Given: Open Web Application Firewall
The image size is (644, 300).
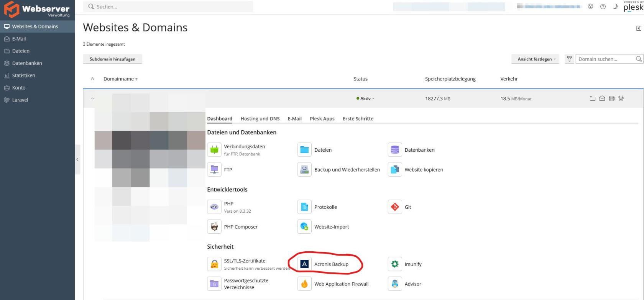Looking at the screenshot, I should point(304,284).
